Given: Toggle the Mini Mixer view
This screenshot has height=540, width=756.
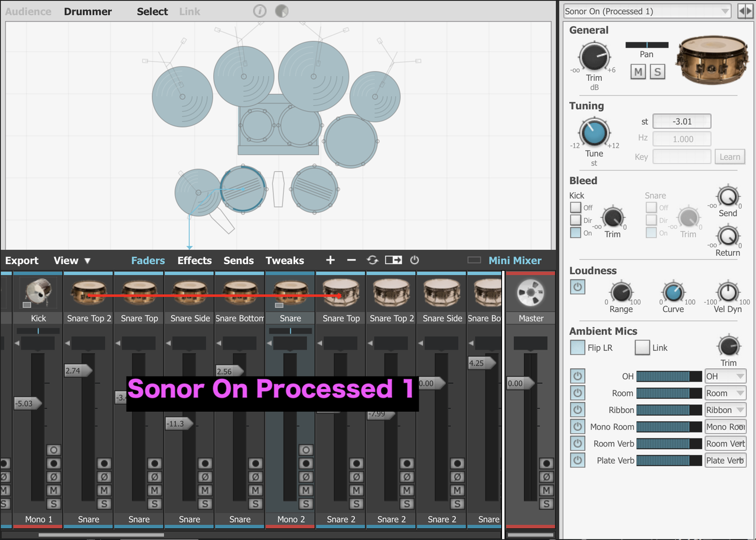Looking at the screenshot, I should (515, 261).
